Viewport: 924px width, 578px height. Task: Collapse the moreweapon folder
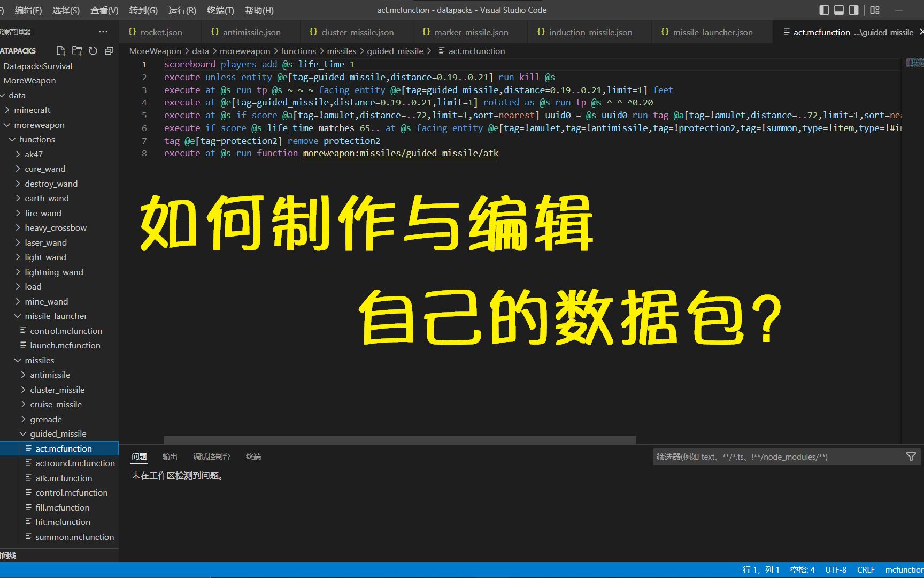coord(59,125)
